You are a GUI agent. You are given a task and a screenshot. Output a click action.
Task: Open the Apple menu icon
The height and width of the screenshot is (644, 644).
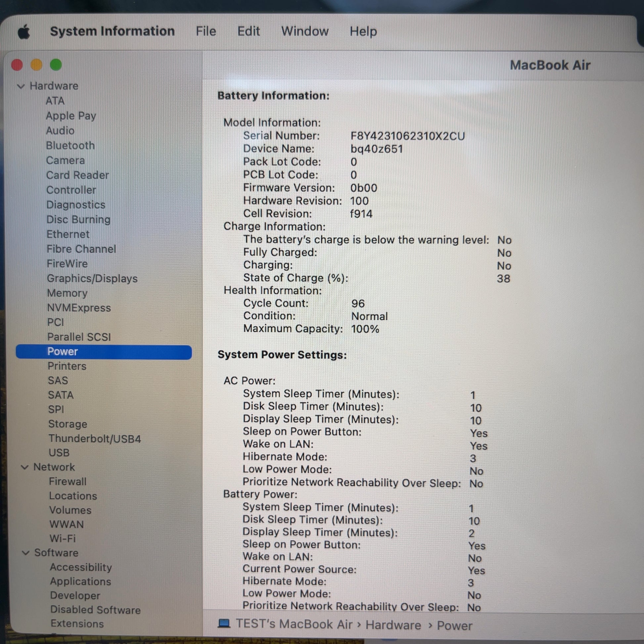pos(24,32)
